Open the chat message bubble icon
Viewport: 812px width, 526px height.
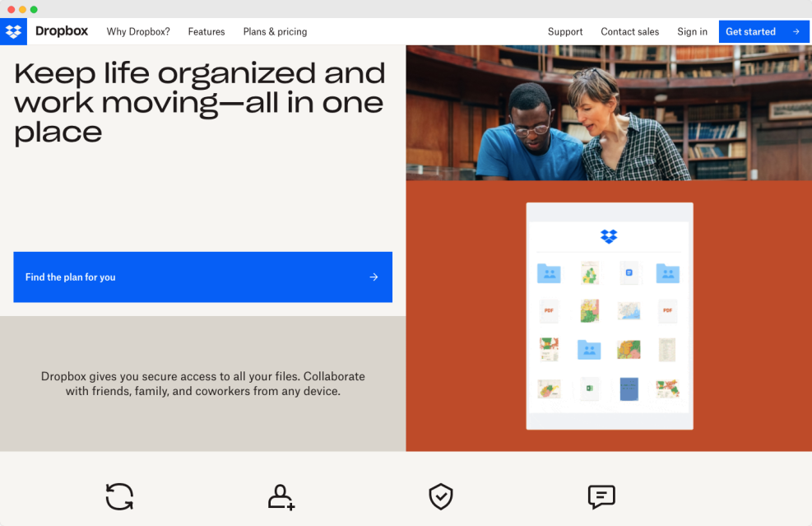coord(601,496)
